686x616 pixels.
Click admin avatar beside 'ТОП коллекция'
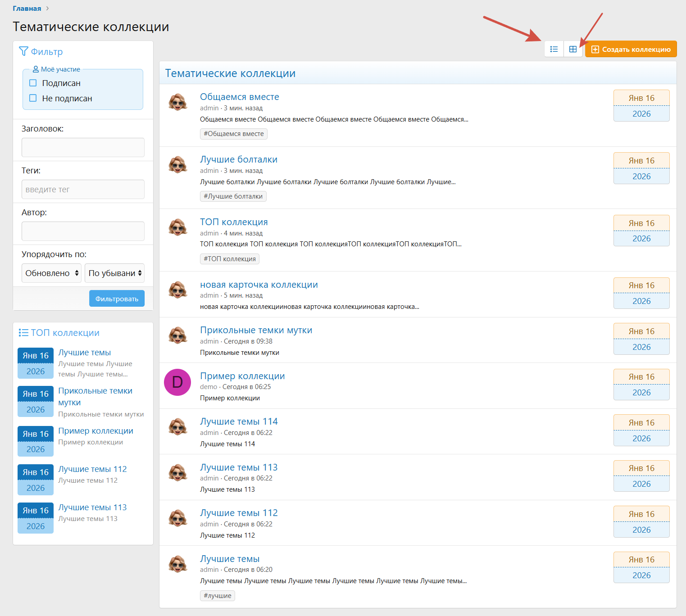coord(177,227)
